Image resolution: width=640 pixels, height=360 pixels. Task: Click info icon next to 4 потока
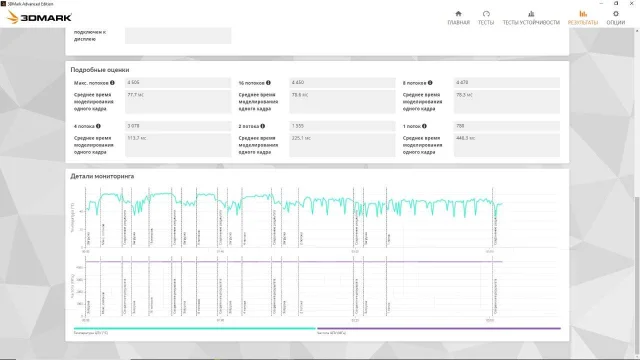point(98,126)
